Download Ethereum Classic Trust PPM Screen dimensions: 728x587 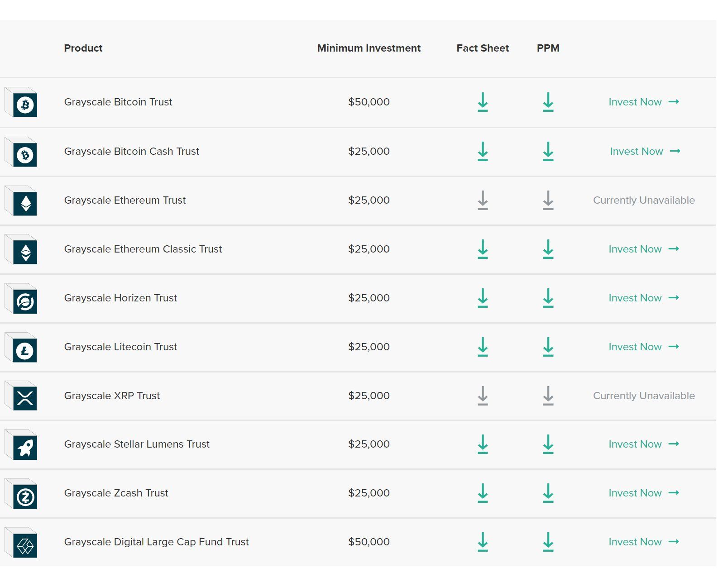(548, 249)
